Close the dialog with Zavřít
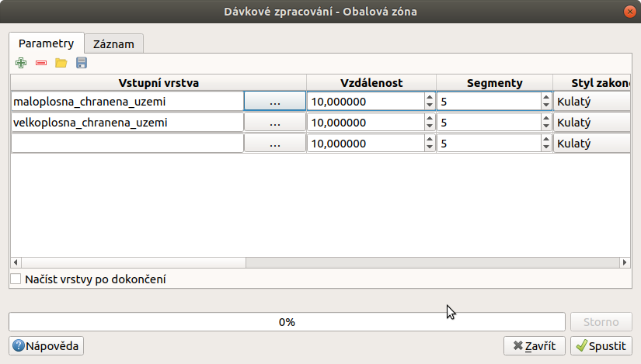The width and height of the screenshot is (641, 364). click(535, 346)
